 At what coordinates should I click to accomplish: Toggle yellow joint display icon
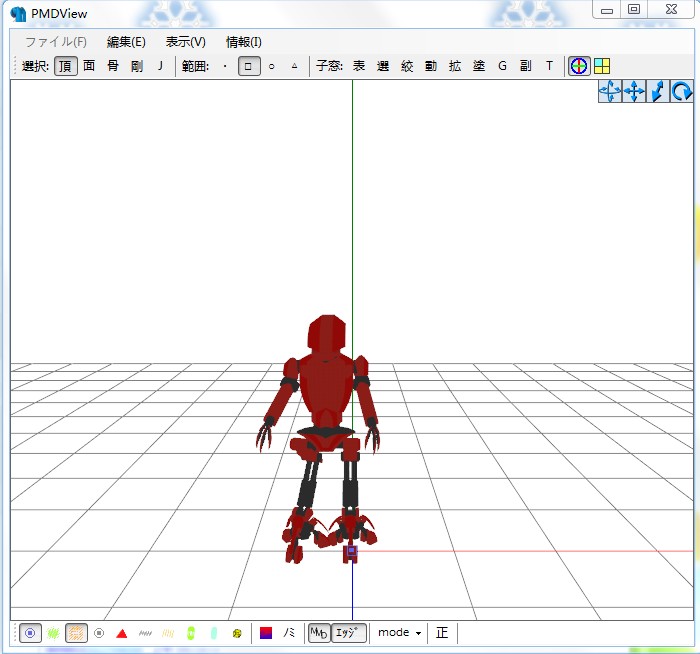237,633
